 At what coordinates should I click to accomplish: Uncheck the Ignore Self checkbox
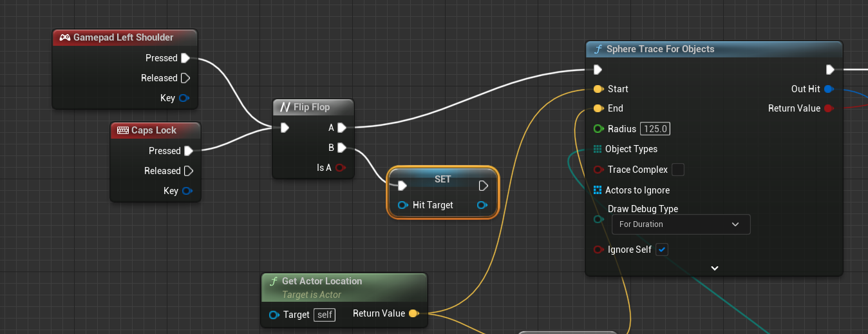click(662, 250)
